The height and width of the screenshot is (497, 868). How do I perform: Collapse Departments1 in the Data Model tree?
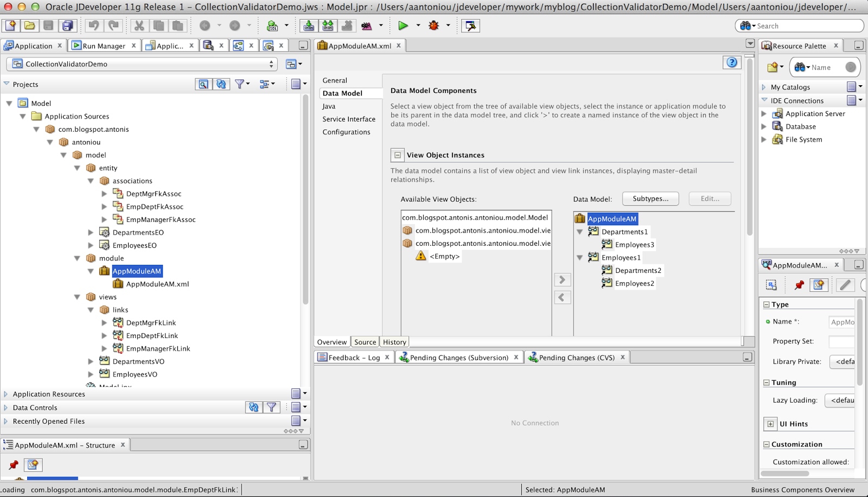click(579, 232)
